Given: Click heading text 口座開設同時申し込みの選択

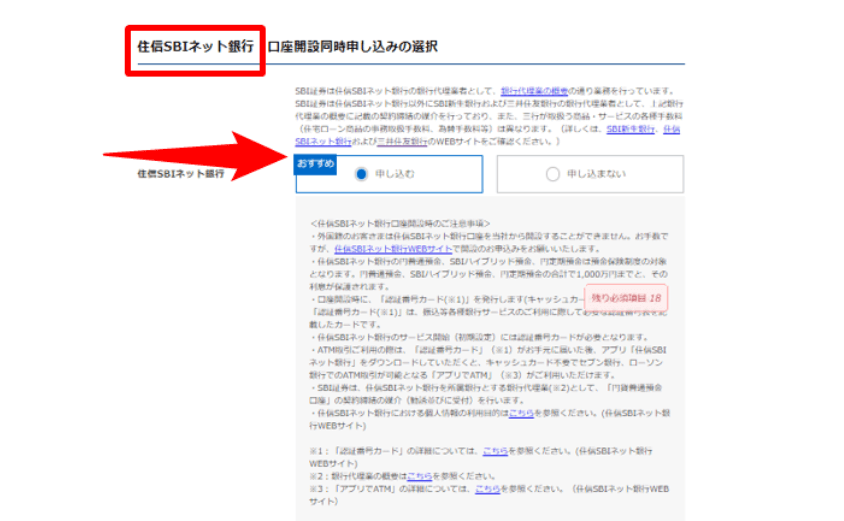Looking at the screenshot, I should click(x=353, y=47).
